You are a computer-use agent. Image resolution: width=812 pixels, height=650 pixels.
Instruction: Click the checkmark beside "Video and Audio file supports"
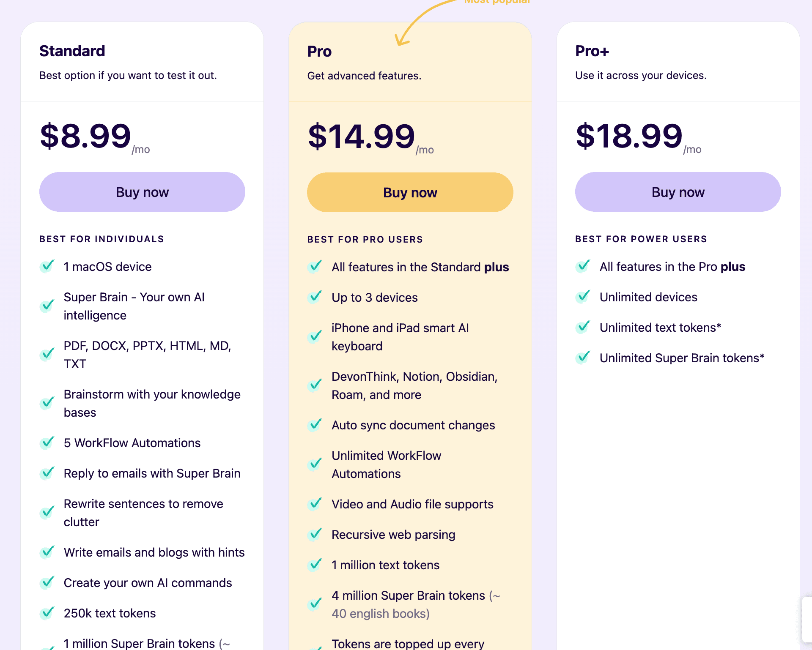(x=315, y=504)
